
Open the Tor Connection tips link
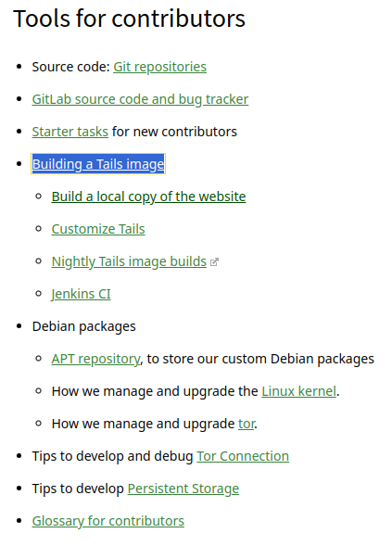pyautogui.click(x=243, y=456)
